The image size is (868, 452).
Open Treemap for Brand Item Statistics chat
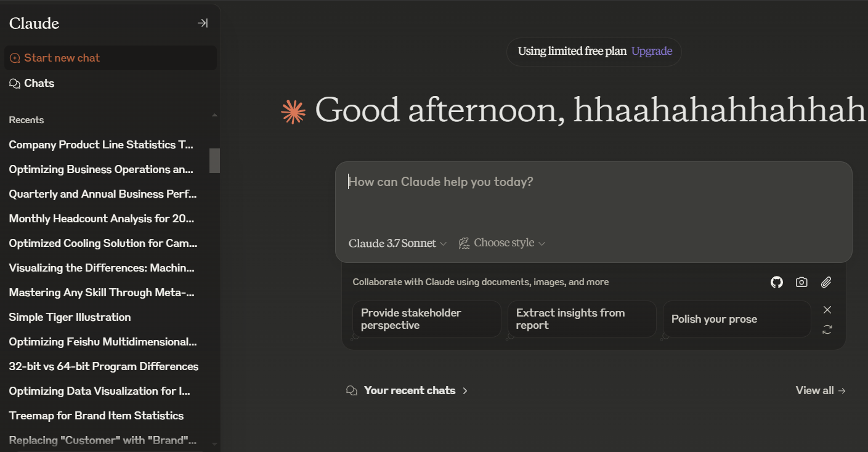(96, 416)
